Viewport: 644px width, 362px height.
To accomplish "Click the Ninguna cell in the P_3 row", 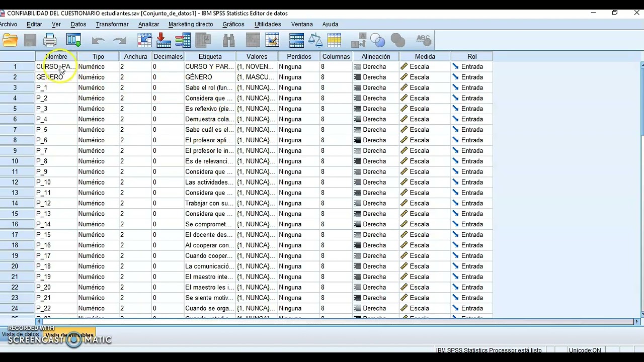I will click(x=299, y=109).
